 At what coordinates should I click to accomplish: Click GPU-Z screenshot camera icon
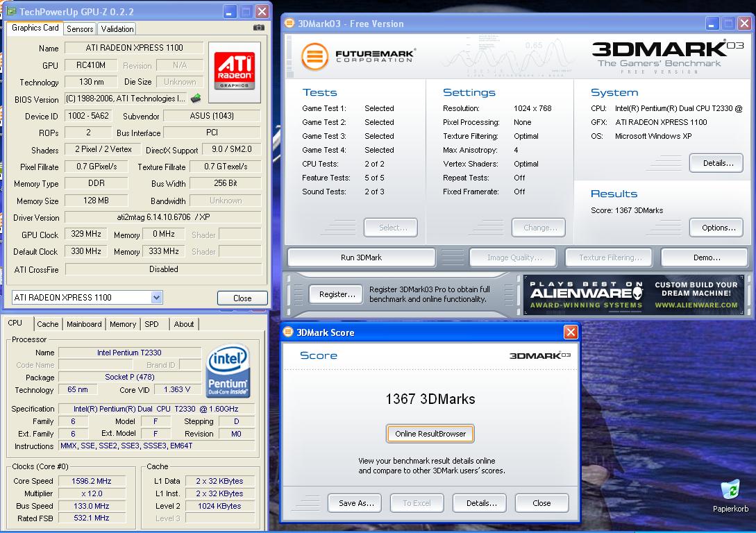[259, 28]
